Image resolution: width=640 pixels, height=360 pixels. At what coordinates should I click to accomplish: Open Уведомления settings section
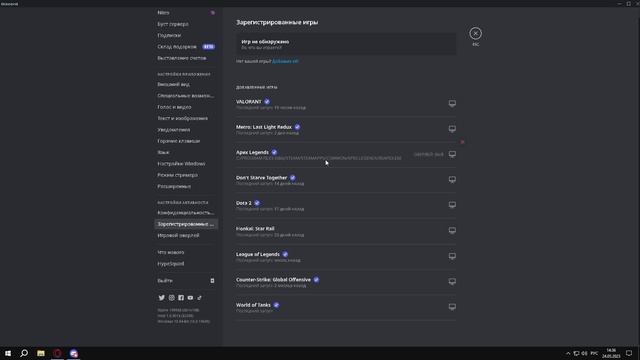[x=186, y=130]
